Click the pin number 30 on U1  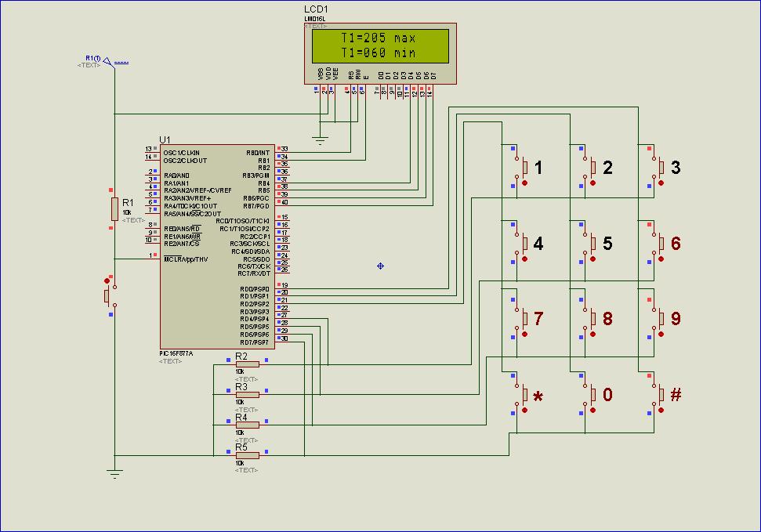(x=285, y=338)
